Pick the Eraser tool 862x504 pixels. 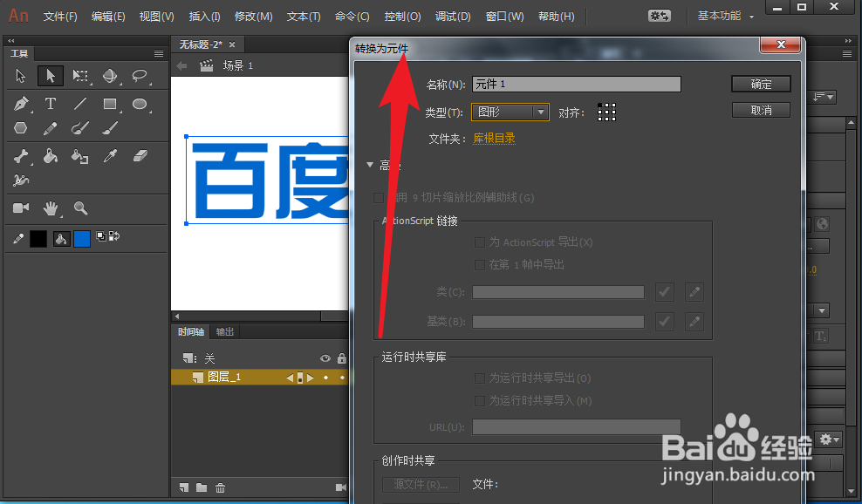point(140,156)
